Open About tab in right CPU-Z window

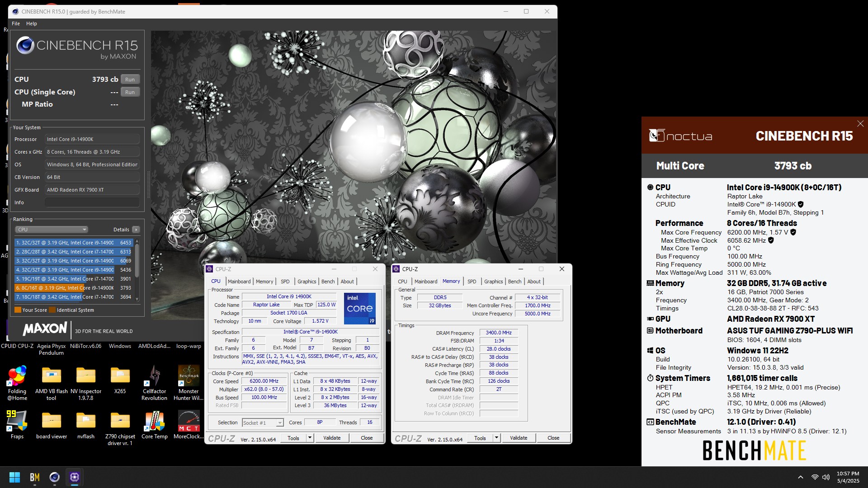tap(534, 282)
